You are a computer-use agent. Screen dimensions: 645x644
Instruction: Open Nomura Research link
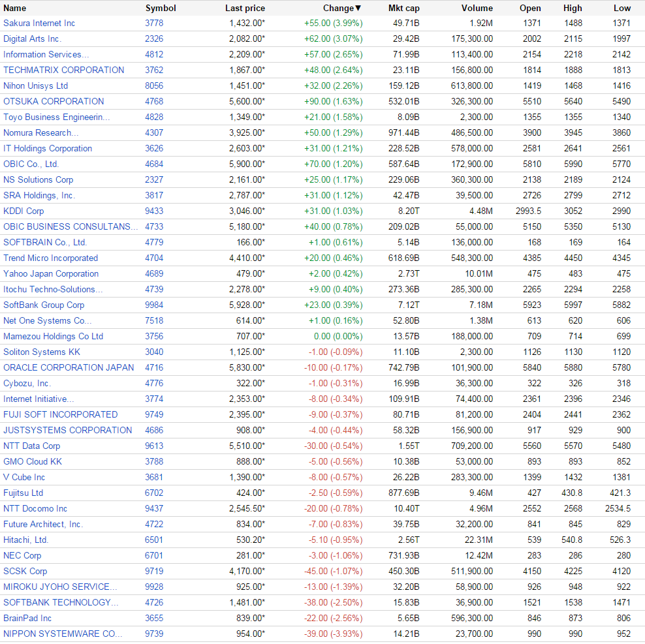(x=40, y=133)
